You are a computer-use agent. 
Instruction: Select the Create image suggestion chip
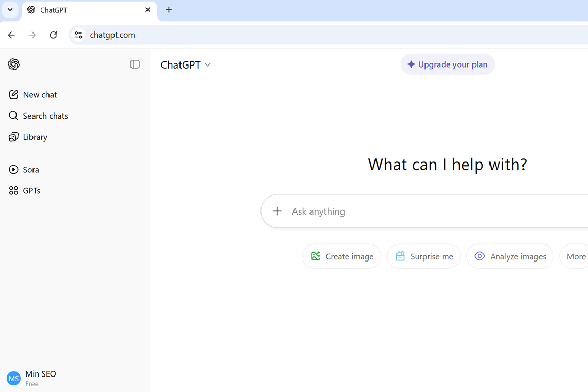[x=341, y=256]
